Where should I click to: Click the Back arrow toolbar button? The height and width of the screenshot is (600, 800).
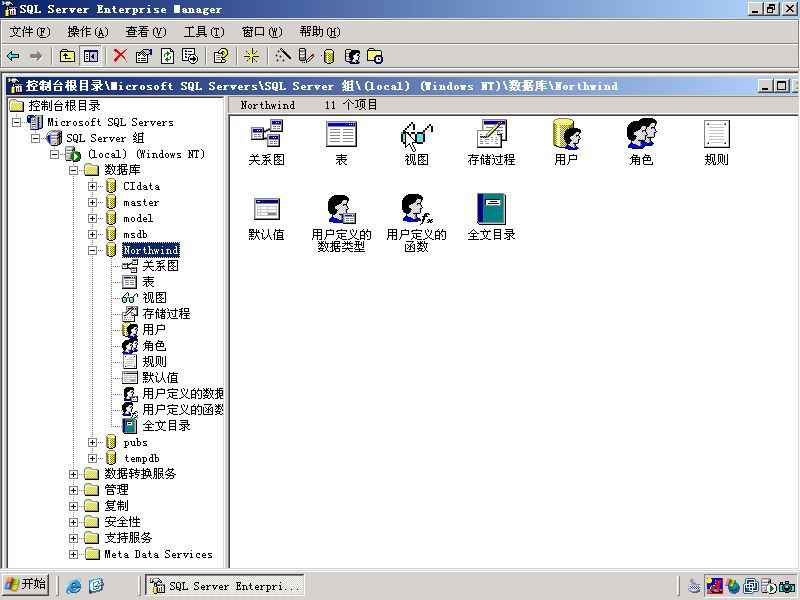tap(13, 56)
